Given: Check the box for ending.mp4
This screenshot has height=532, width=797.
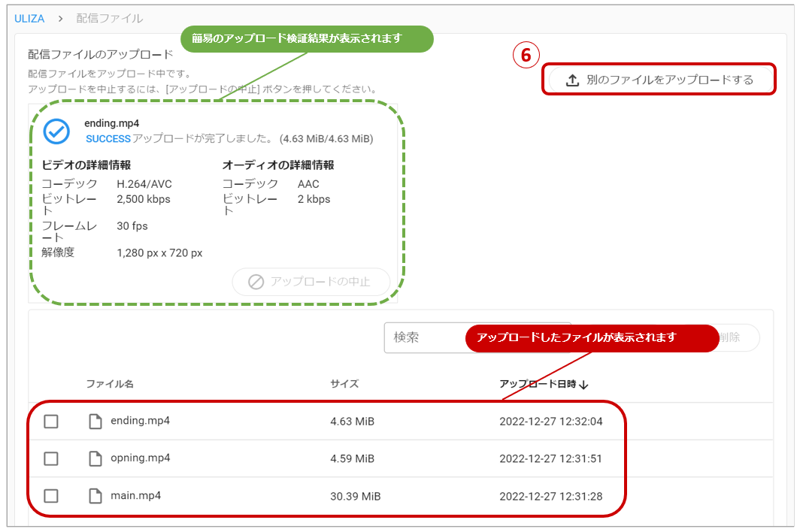Looking at the screenshot, I should click(x=51, y=422).
